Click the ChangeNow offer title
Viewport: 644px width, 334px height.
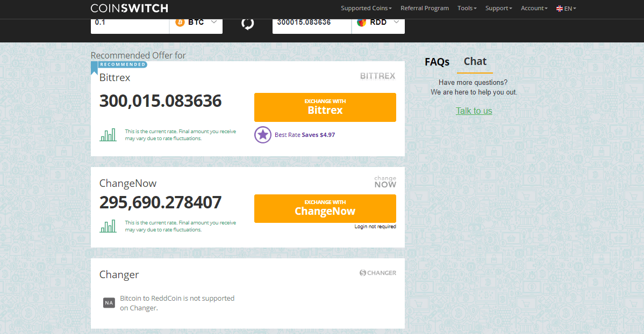coord(128,184)
